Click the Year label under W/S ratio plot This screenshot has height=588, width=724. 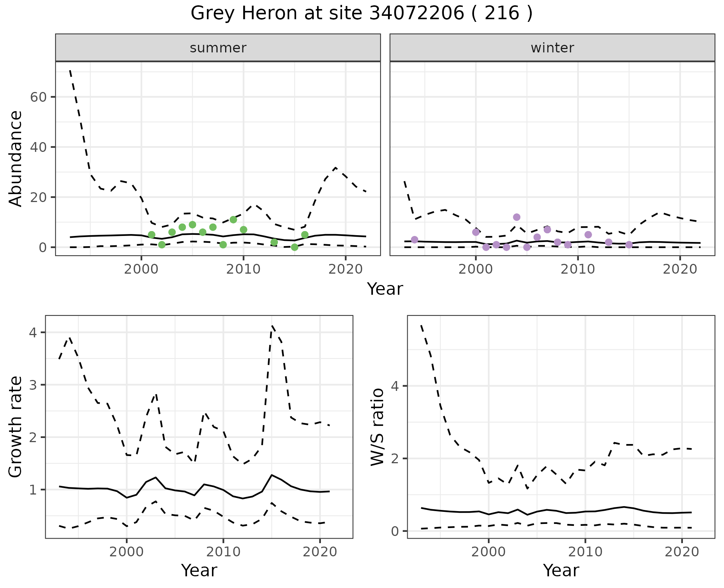(x=561, y=570)
